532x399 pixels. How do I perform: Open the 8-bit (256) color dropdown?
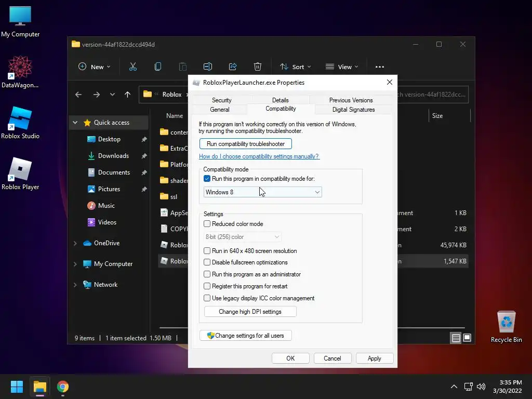coord(242,237)
